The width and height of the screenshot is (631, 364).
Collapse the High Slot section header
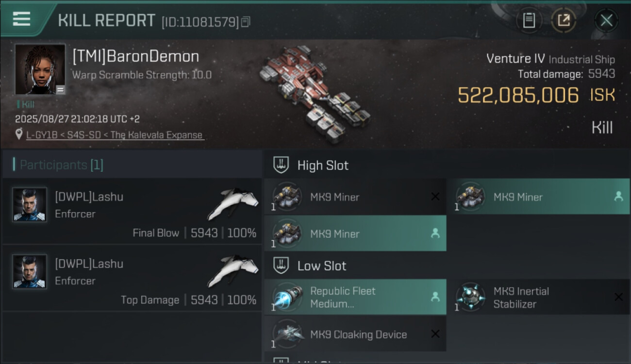pos(447,165)
